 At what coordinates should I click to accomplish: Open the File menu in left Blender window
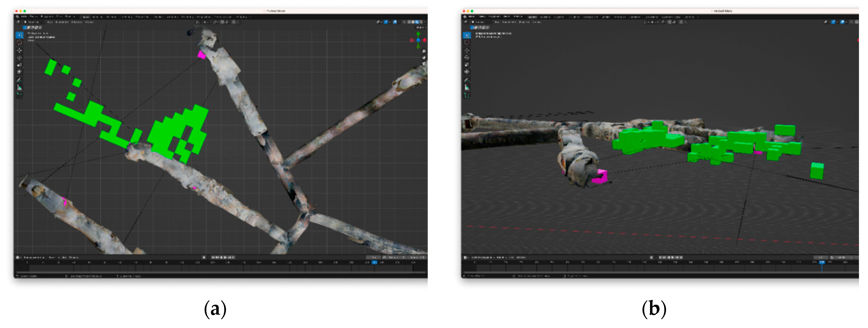(x=24, y=17)
